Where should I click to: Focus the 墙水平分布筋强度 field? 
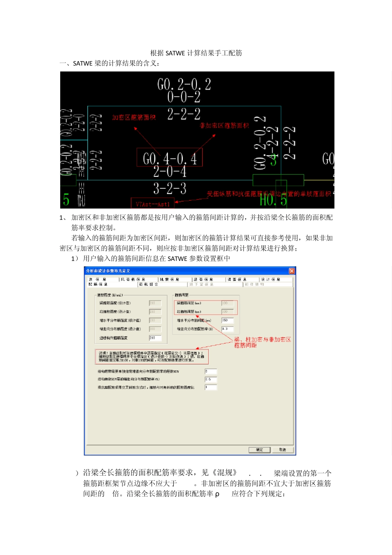tap(155, 320)
